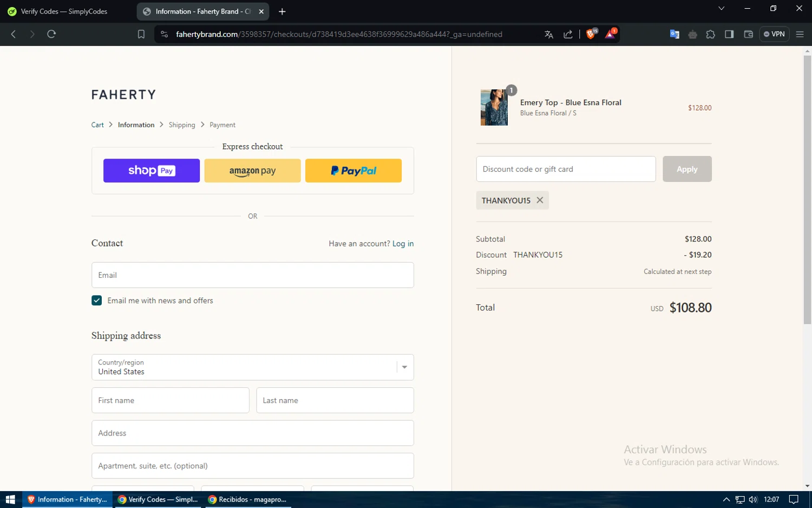Switch to Information - Faherty taskbar window
The width and height of the screenshot is (812, 508).
pos(67,499)
